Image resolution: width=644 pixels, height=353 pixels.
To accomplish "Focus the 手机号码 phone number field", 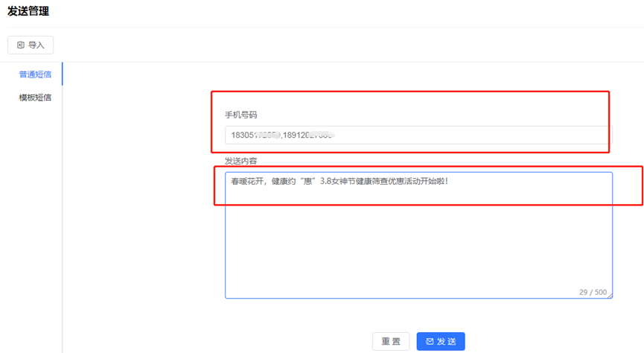I will pyautogui.click(x=418, y=135).
